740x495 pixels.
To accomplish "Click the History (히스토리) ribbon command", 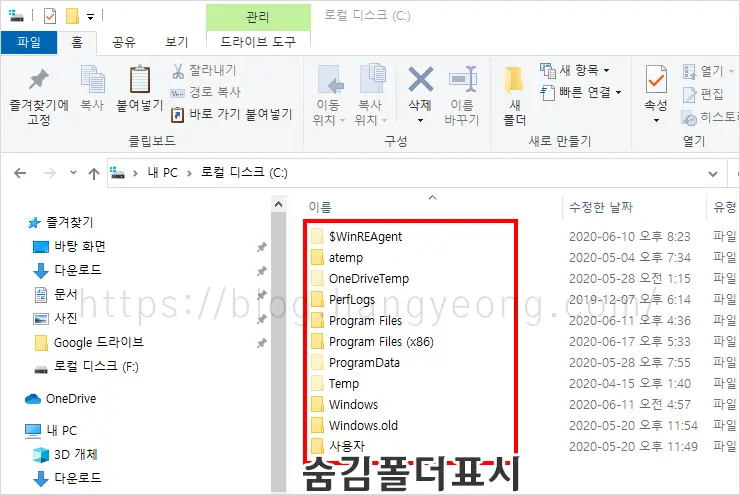I will point(710,117).
